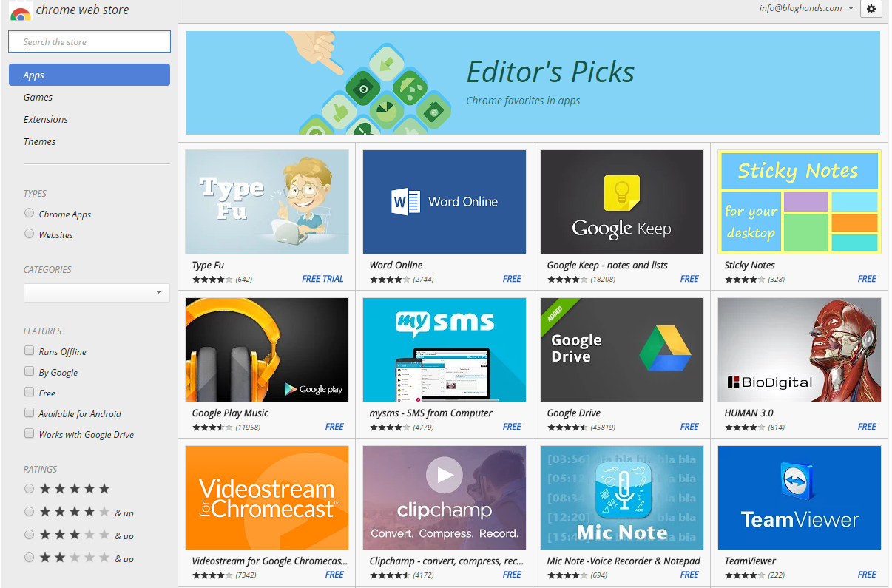Switch to the Extensions section

pyautogui.click(x=46, y=119)
